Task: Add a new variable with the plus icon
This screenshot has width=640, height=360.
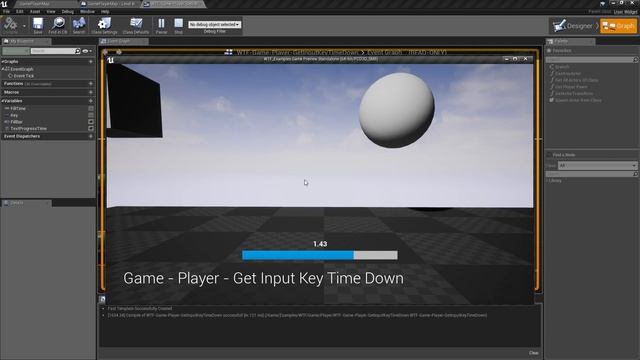Action: pyautogui.click(x=91, y=101)
